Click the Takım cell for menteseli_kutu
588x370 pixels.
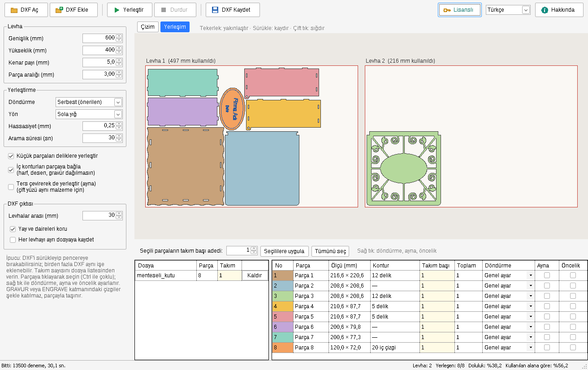(229, 275)
